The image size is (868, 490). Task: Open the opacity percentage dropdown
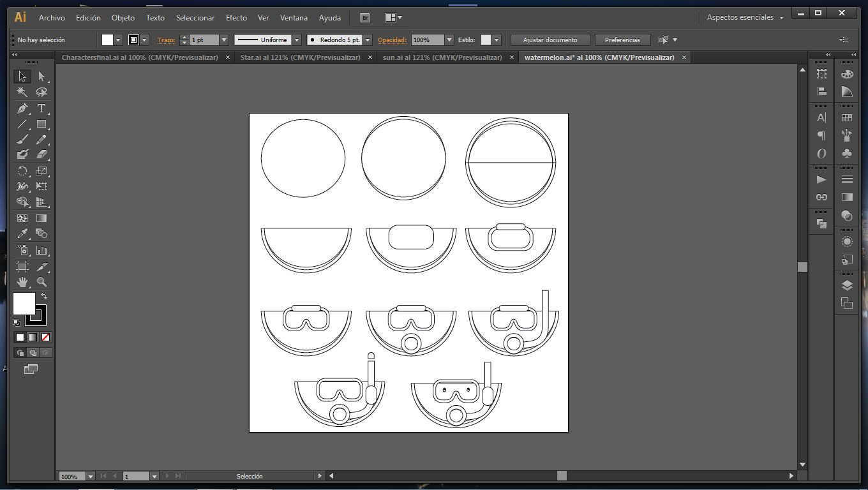[449, 40]
